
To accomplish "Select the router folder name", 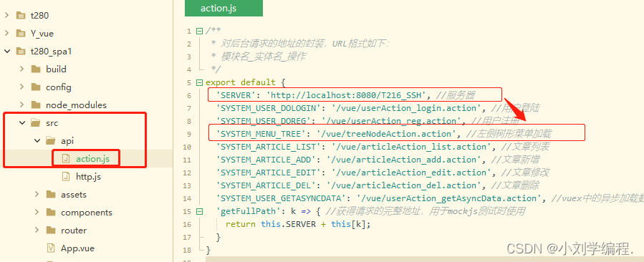I will (74, 231).
